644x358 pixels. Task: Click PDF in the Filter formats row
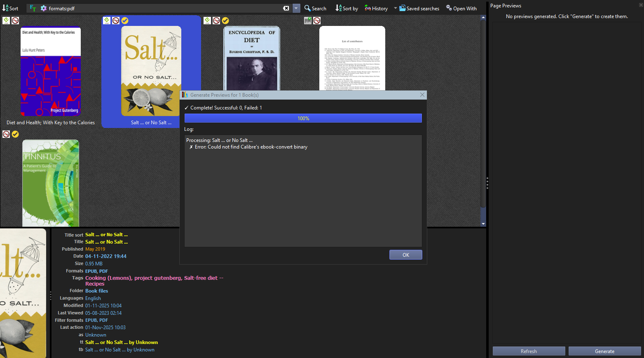[x=103, y=320]
